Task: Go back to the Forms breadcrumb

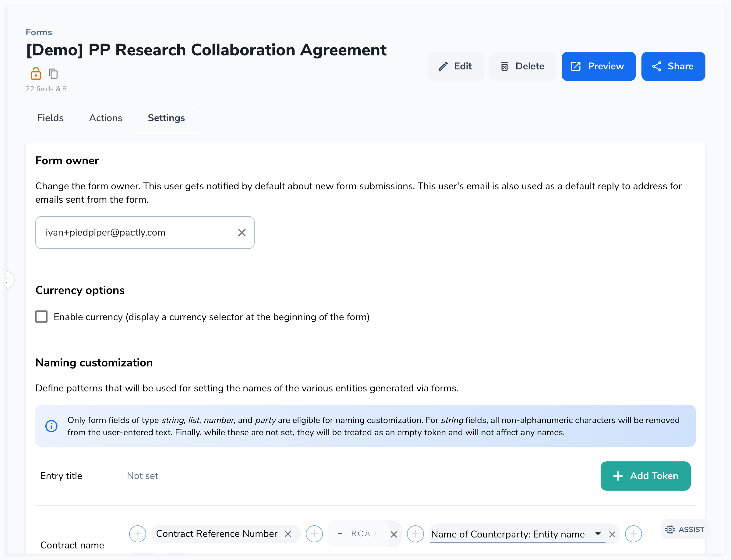Action: [x=39, y=32]
